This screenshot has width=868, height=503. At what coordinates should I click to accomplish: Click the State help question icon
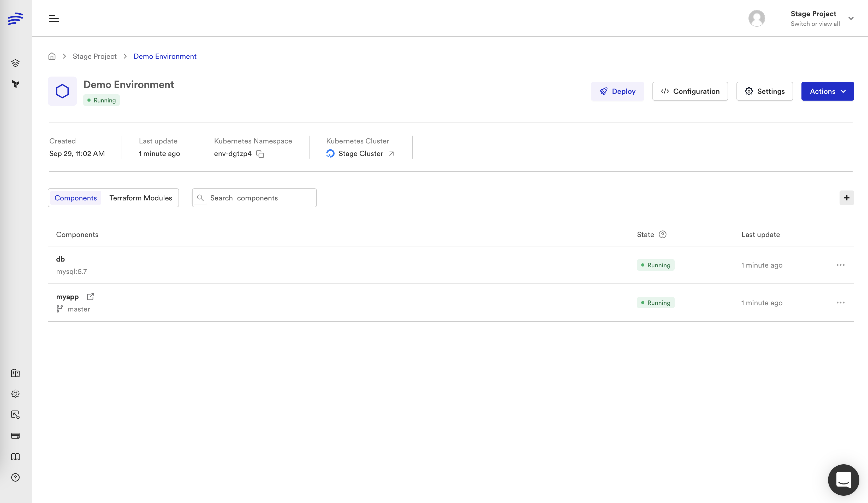(x=662, y=234)
